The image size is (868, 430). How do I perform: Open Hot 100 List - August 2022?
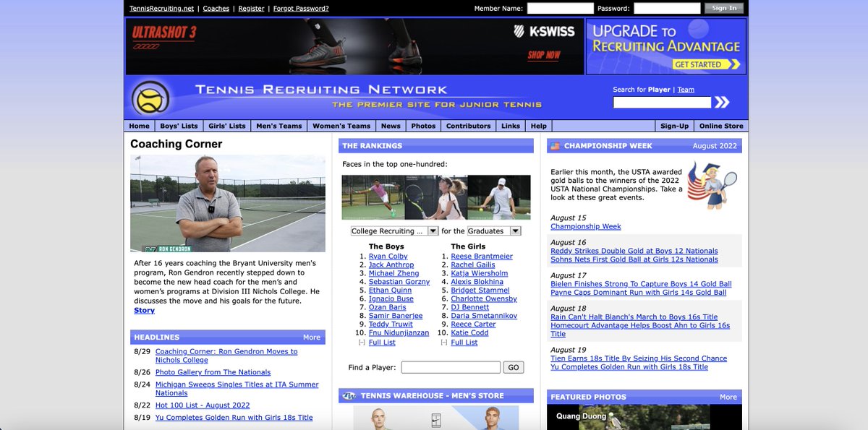(203, 405)
